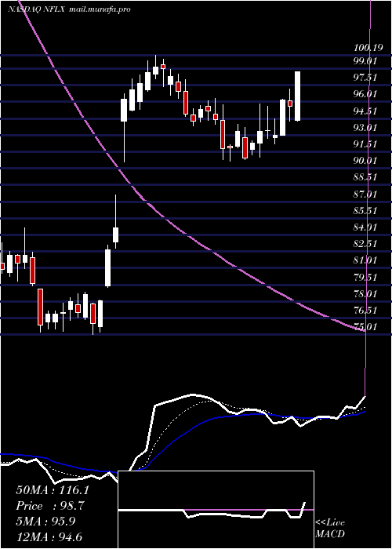Click the 84.01 price axis label

coord(366,227)
